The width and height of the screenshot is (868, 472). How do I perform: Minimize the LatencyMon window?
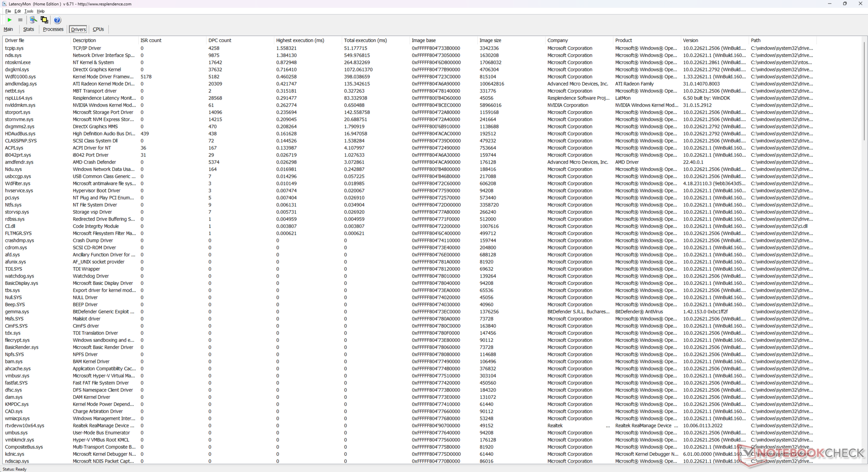(829, 4)
